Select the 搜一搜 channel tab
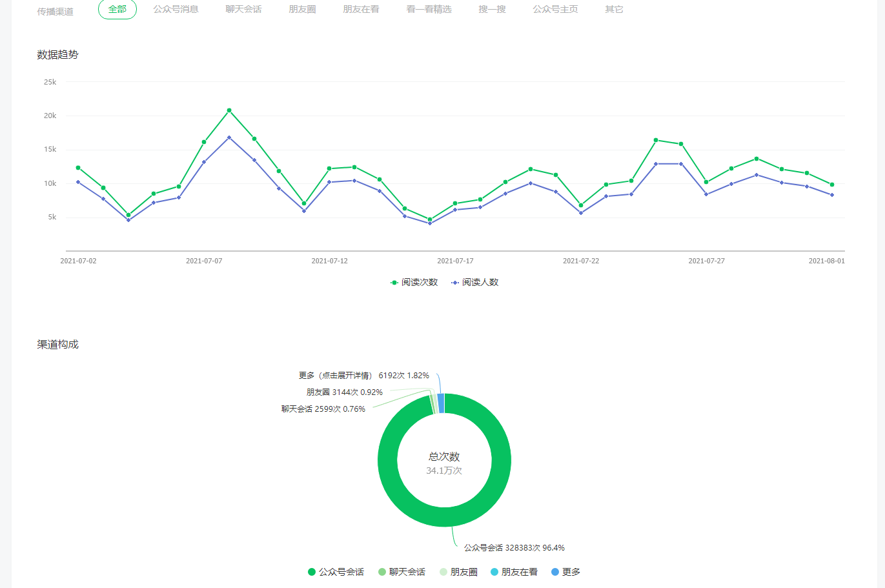The height and width of the screenshot is (588, 885). tap(492, 10)
